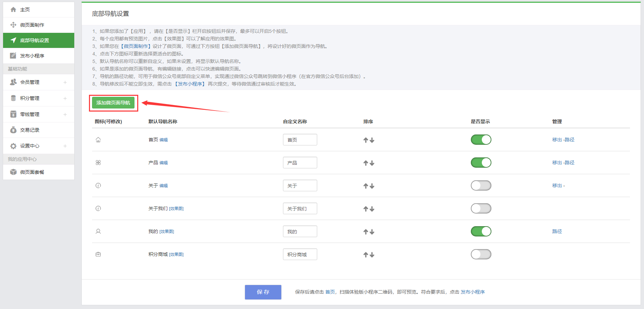Click the info icon in the 关于 row
Screen dimensions: 644x309
coord(98,185)
